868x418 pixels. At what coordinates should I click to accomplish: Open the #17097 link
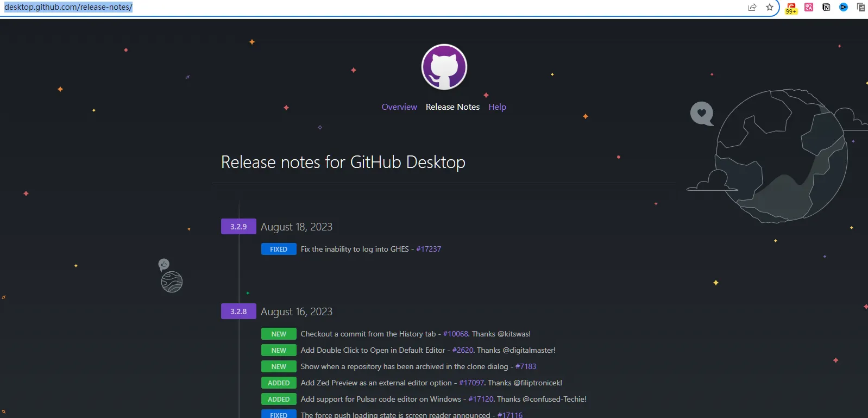[x=471, y=383]
